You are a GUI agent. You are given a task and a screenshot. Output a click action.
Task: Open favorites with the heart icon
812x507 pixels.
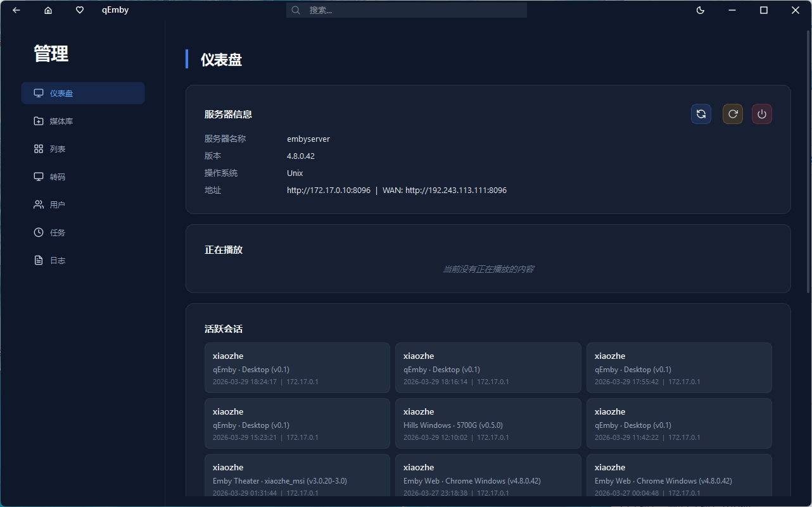tap(80, 10)
